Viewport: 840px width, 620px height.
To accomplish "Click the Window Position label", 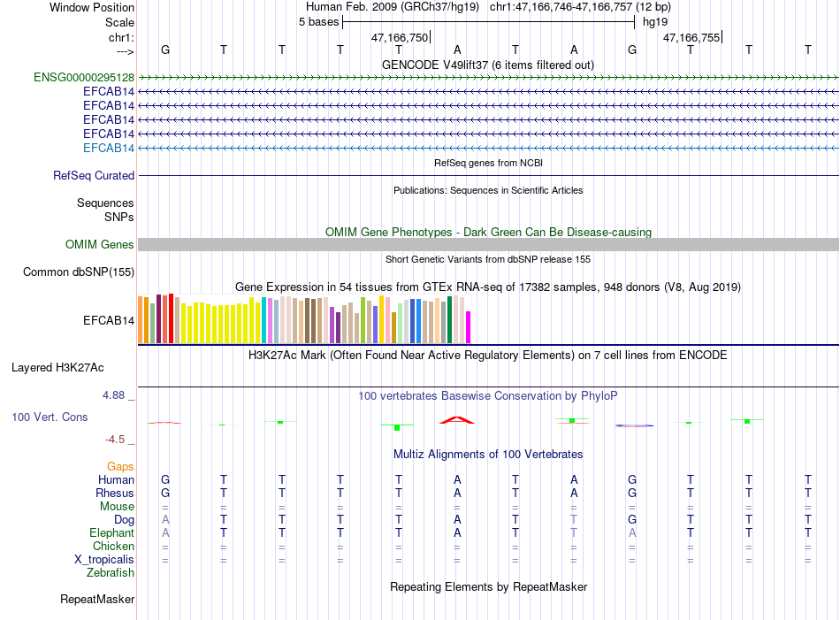I will click(x=92, y=7).
